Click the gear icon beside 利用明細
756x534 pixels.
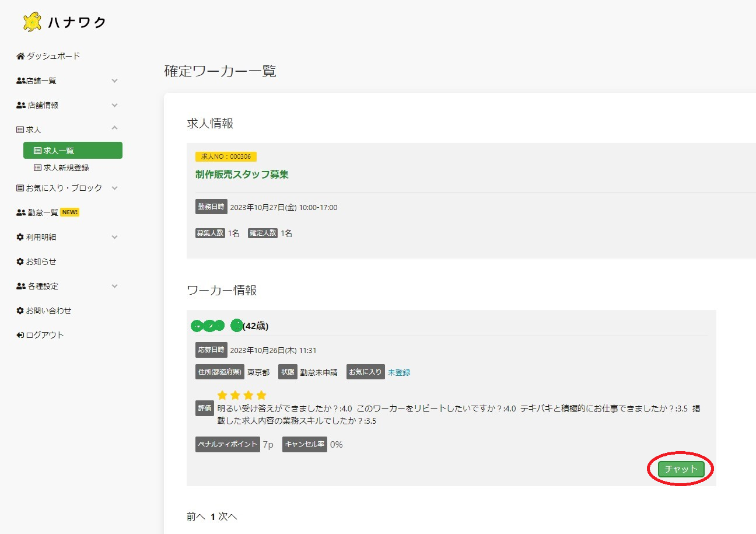[19, 237]
